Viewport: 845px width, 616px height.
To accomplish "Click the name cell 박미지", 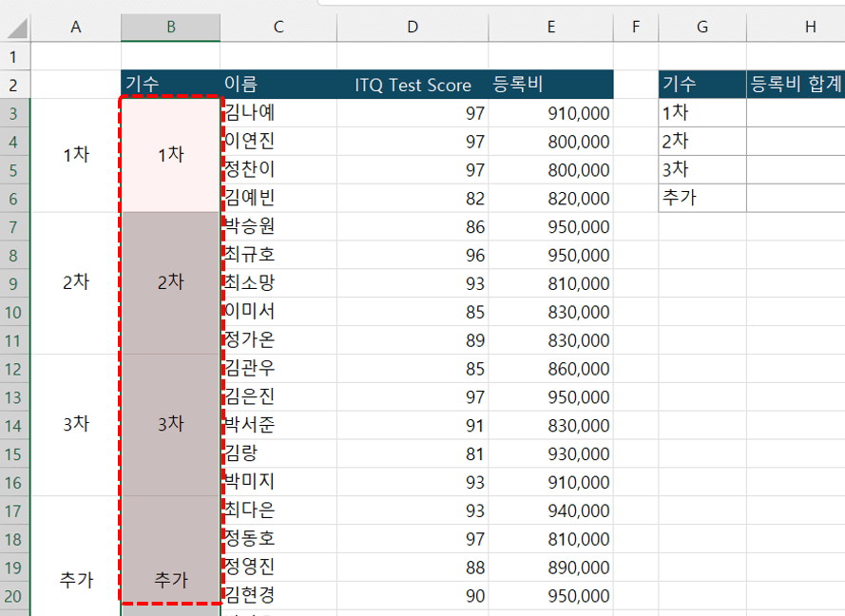I will 278,482.
